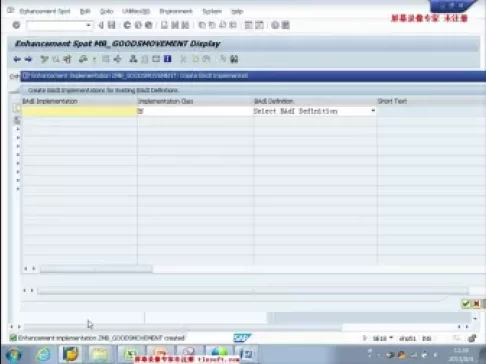Open the Enhancement Spot menu

tap(45, 11)
